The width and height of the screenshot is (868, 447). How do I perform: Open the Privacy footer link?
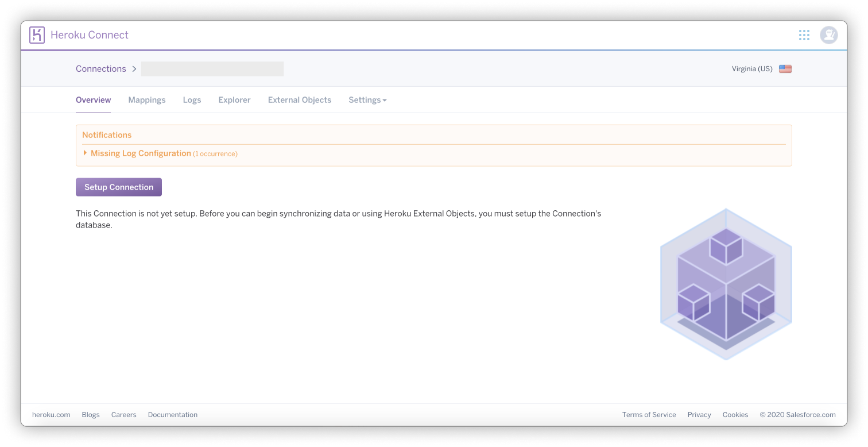coord(699,415)
